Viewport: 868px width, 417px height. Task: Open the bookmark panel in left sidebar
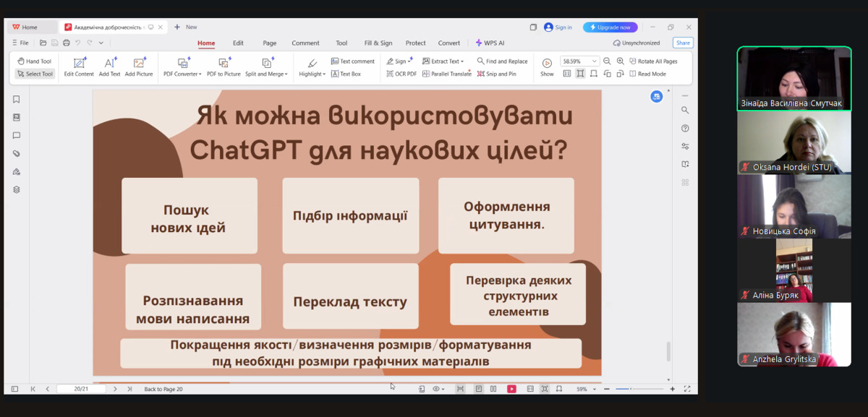coord(16,99)
